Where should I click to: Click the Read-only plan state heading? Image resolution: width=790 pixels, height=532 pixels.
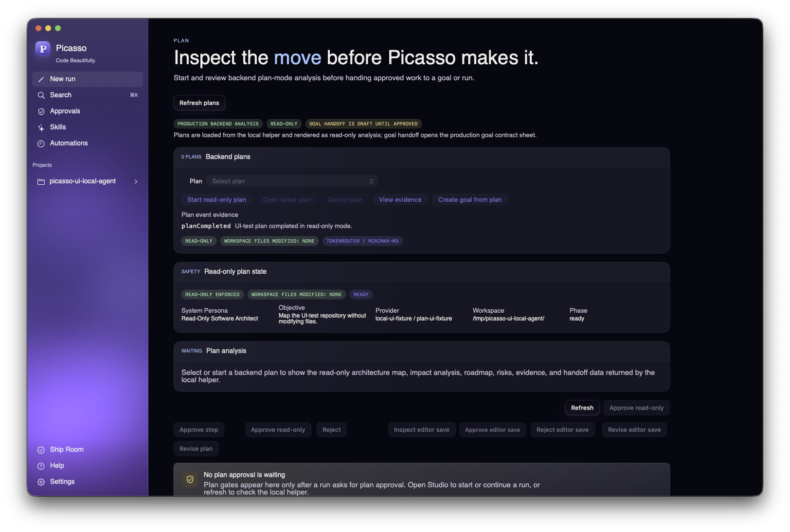(235, 271)
